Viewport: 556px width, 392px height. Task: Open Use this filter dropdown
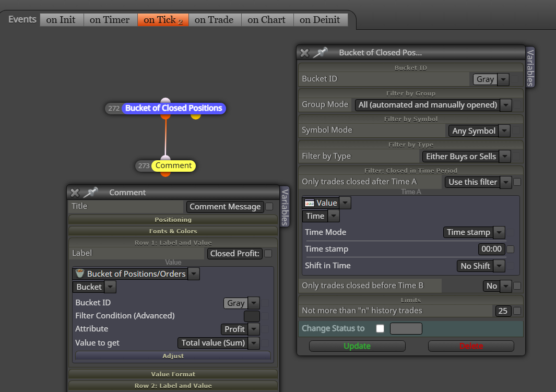click(506, 182)
